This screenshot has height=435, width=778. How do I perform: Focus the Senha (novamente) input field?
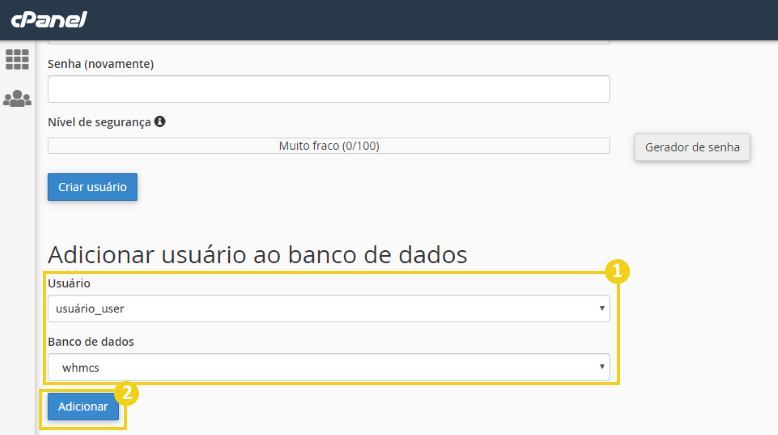coord(328,89)
